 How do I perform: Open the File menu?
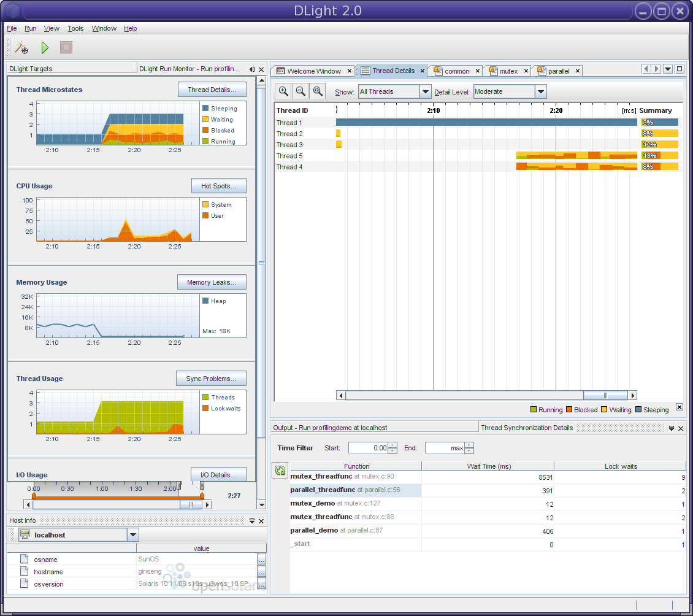tap(12, 28)
